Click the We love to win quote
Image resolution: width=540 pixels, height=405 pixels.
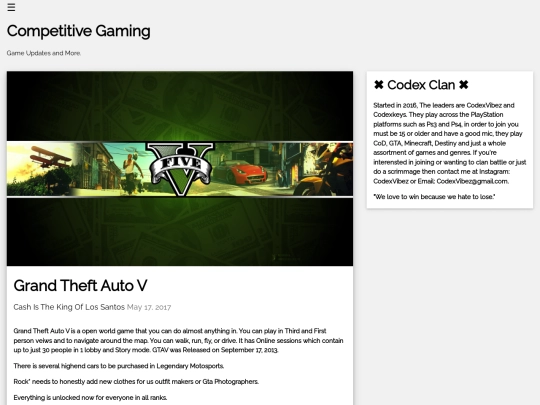(x=434, y=197)
